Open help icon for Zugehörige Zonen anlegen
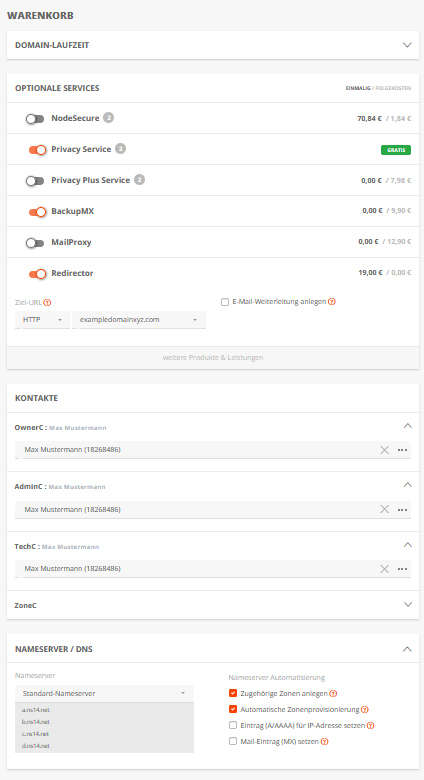Screen dimensions: 424x780 pos(333,693)
